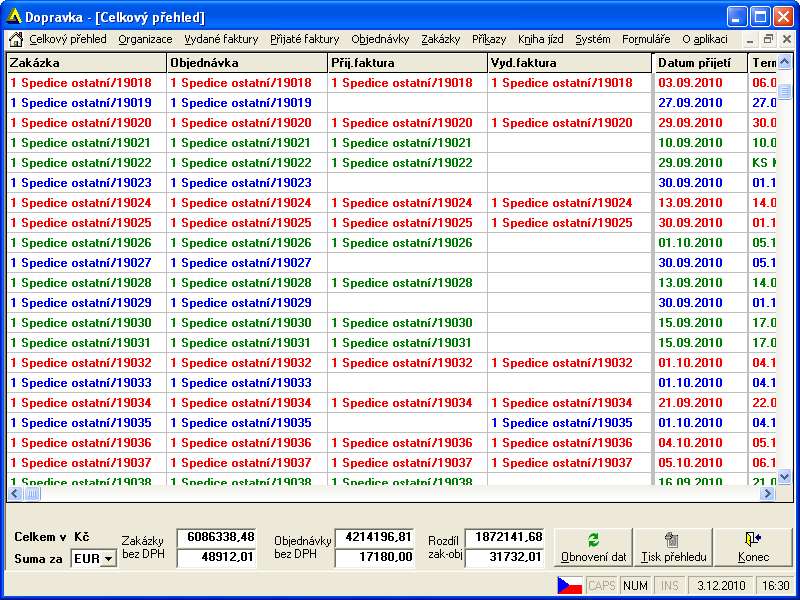Sort by the Datum přijetí column header
The image size is (800, 600).
[x=700, y=63]
